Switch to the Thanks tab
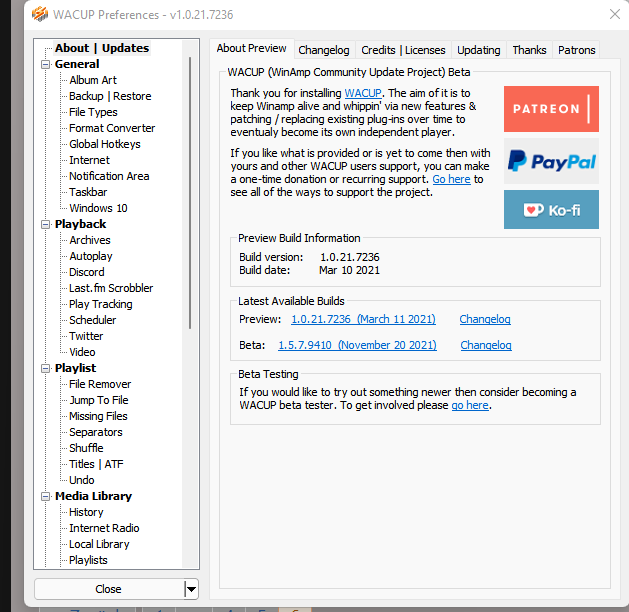The height and width of the screenshot is (612, 629). [529, 50]
